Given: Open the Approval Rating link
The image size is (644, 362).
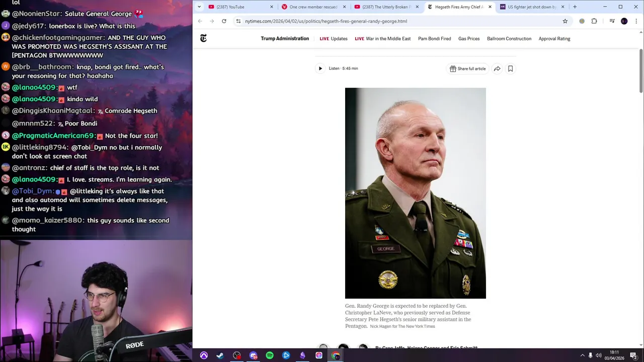Looking at the screenshot, I should coord(554,39).
